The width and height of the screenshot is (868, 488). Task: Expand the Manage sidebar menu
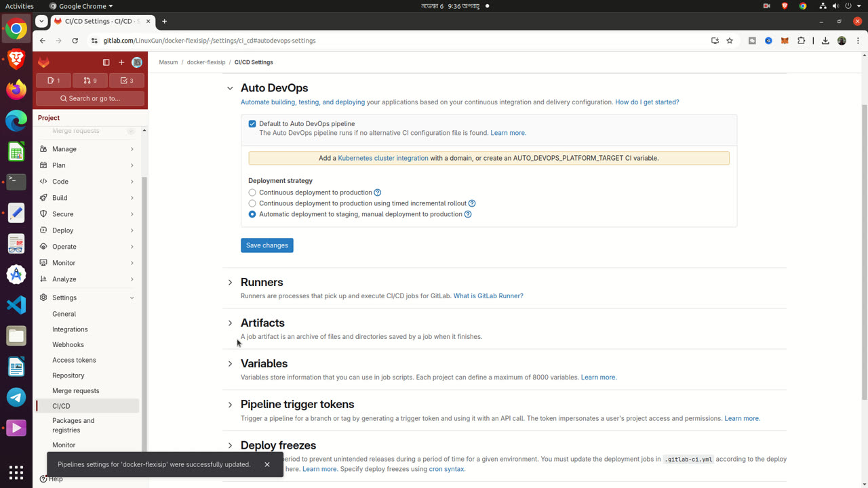pyautogui.click(x=87, y=149)
